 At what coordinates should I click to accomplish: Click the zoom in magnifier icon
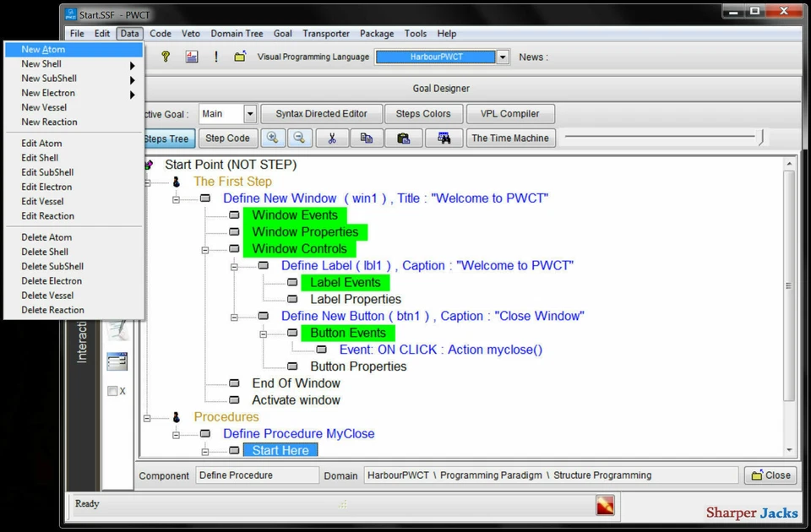272,138
